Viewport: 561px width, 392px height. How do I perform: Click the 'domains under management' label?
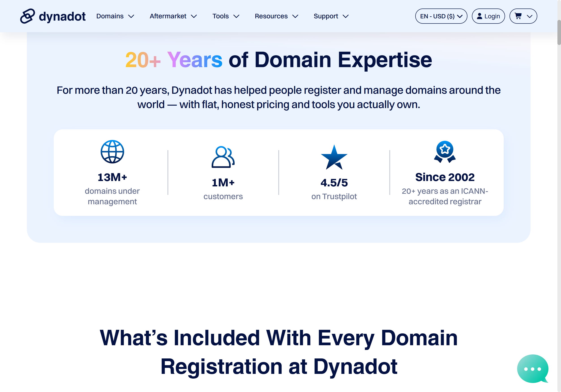click(x=112, y=196)
